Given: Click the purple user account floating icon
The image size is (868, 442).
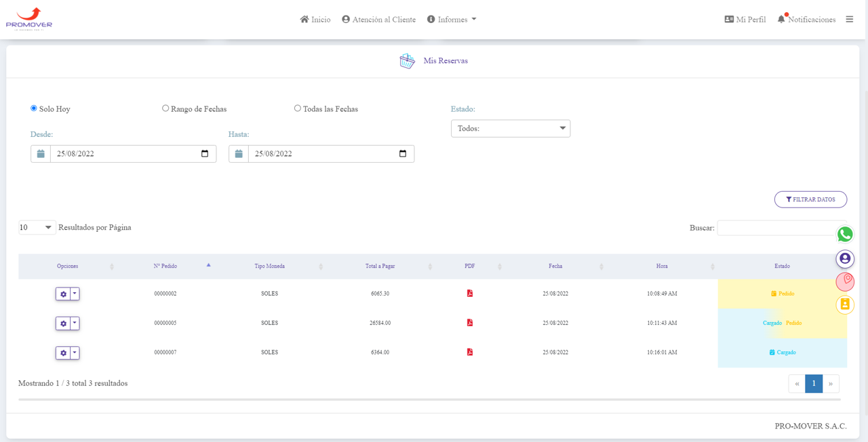Looking at the screenshot, I should (844, 258).
